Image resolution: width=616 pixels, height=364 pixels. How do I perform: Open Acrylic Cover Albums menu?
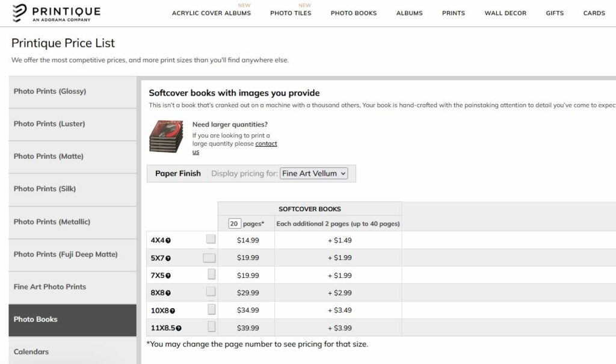click(211, 13)
